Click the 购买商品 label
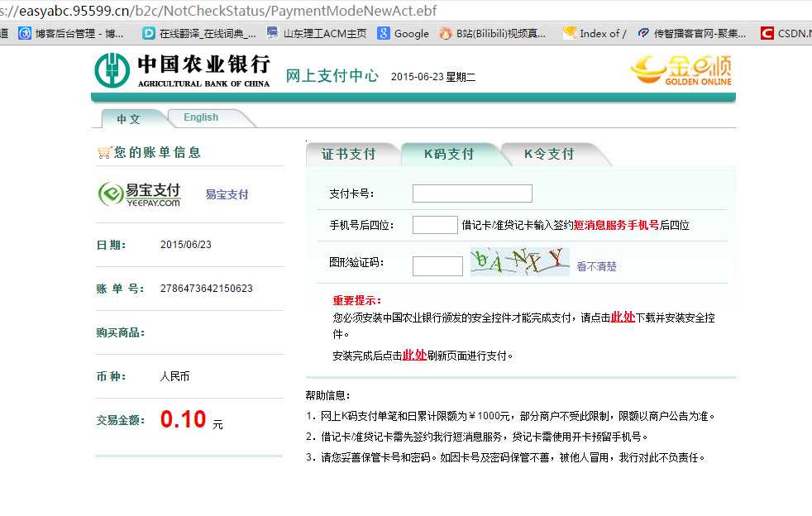Screen dimensions: 812x516 [120, 332]
